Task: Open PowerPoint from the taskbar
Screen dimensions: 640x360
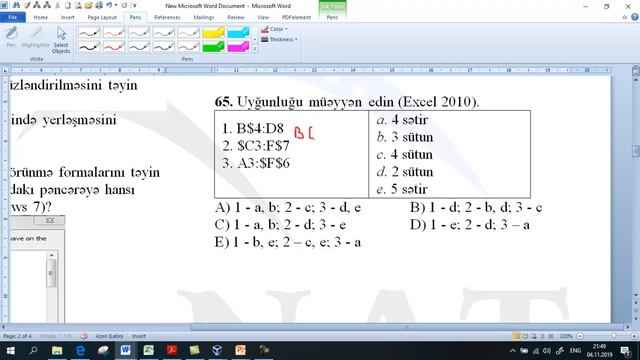Action: click(x=241, y=351)
